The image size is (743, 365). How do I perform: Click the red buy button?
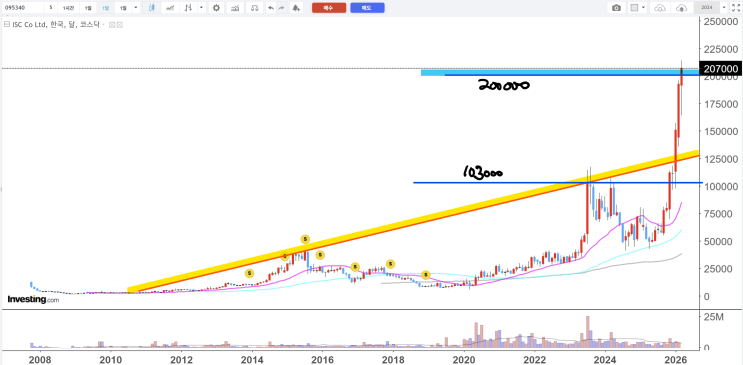329,8
